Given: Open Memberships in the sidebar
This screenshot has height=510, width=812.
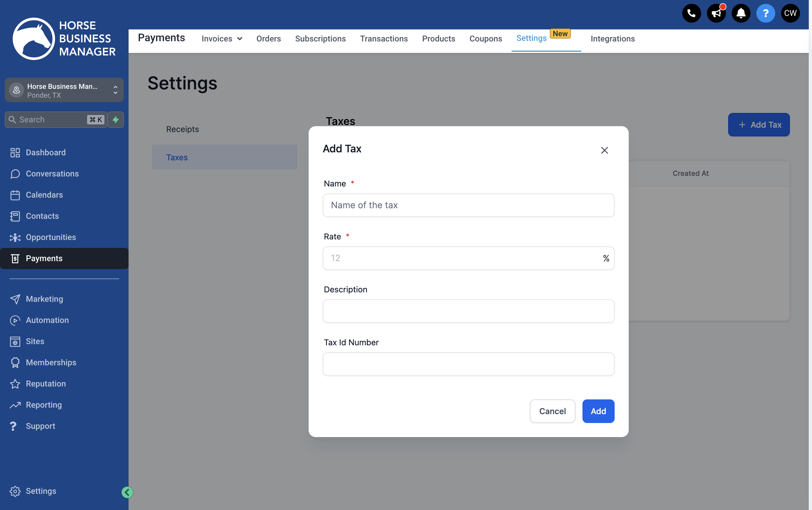Looking at the screenshot, I should click(64, 362).
